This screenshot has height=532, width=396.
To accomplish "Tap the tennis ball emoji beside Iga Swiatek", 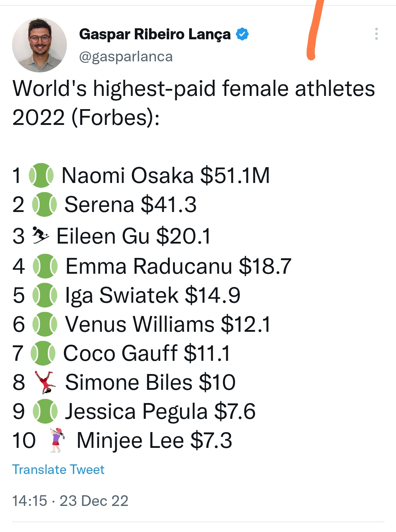I will pyautogui.click(x=45, y=295).
